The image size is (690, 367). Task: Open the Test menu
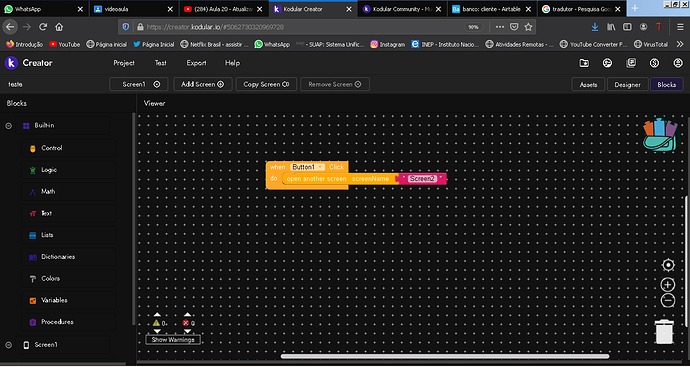point(161,63)
